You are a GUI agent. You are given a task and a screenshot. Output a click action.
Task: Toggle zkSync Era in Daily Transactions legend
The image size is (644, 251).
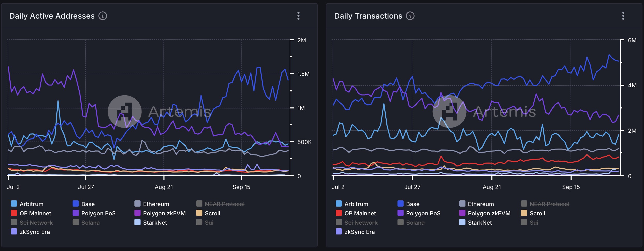click(355, 232)
